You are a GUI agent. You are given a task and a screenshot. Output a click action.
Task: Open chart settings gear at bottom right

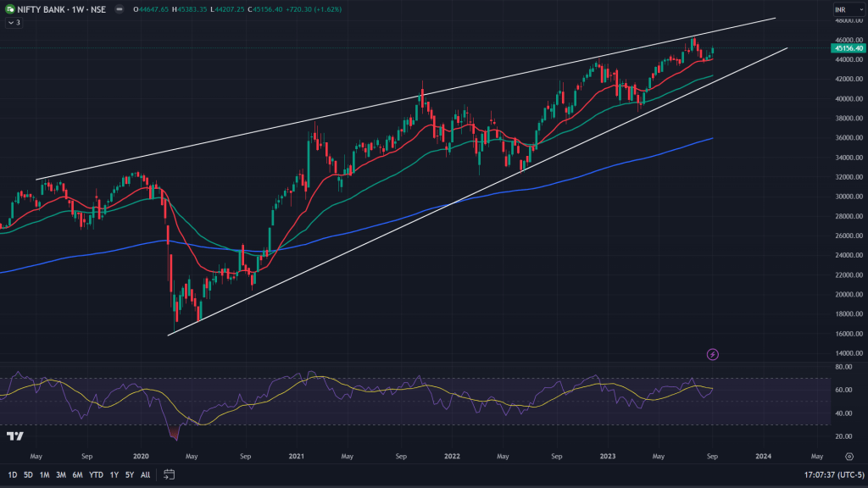(x=849, y=456)
